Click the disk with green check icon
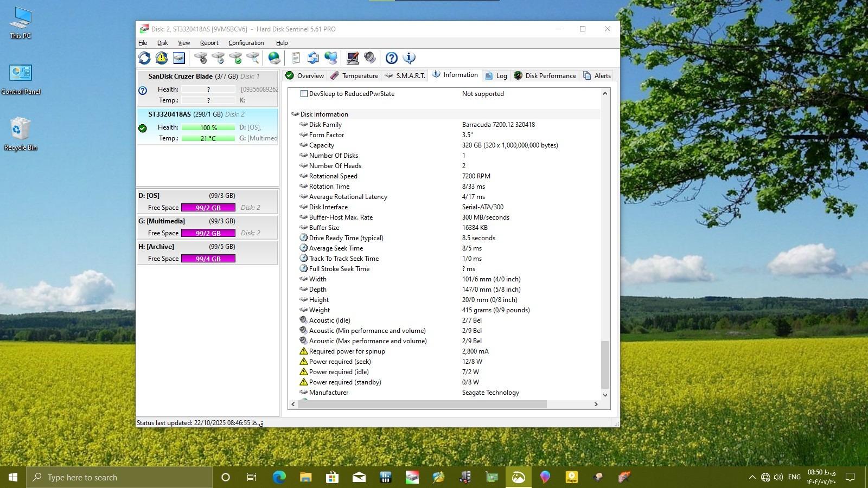Image resolution: width=868 pixels, height=488 pixels. [235, 58]
